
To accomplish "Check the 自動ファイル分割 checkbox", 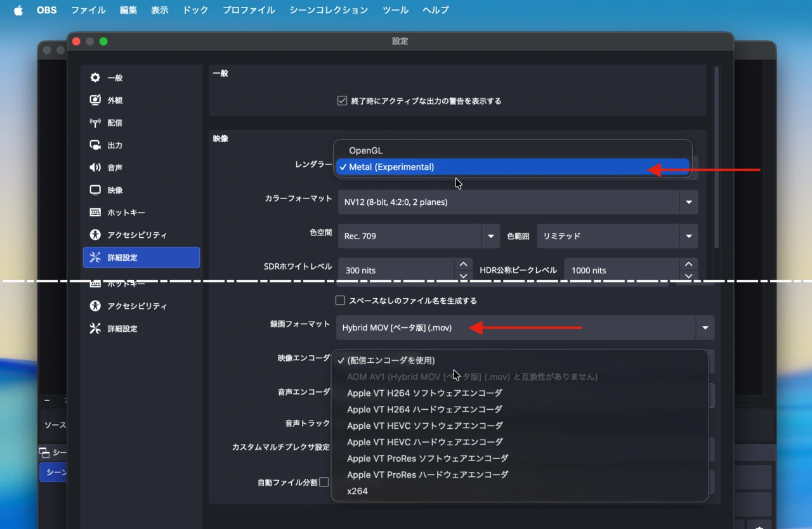I will coord(324,481).
